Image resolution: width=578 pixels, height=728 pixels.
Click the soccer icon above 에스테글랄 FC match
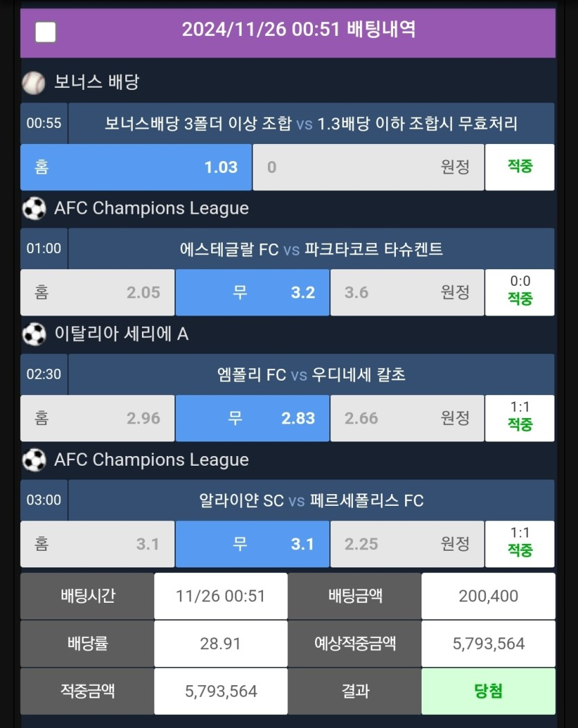click(34, 208)
